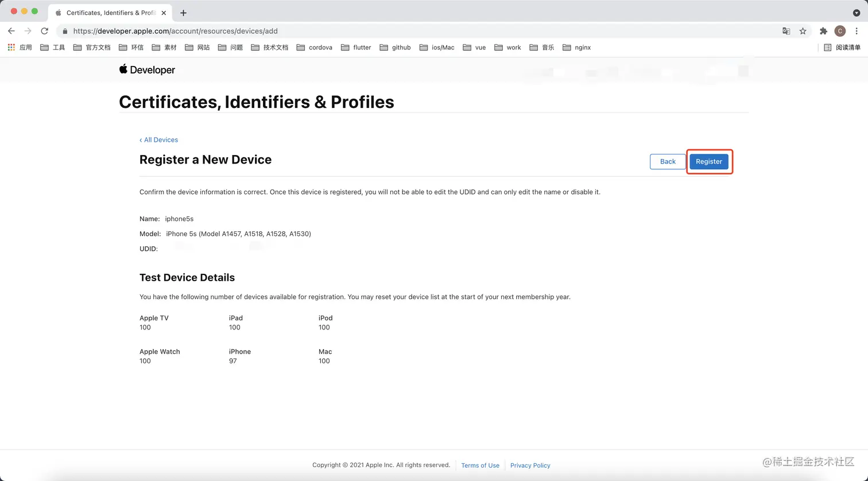This screenshot has height=481, width=868.
Task: Open the Google Translate icon in address bar
Action: tap(786, 31)
